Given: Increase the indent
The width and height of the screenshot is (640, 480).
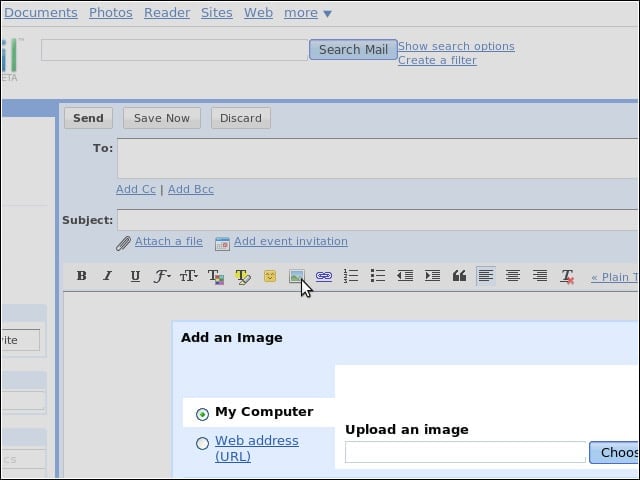Looking at the screenshot, I should click(432, 276).
